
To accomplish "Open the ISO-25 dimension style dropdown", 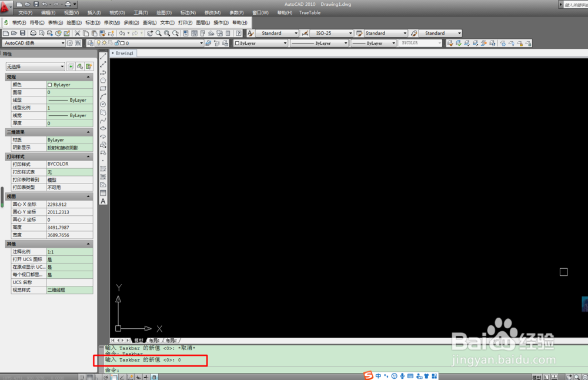I will [332, 34].
